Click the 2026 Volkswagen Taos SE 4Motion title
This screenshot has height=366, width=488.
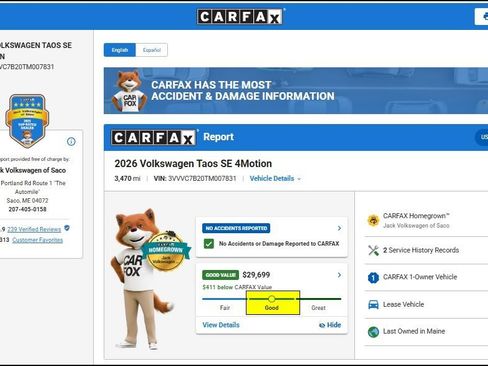click(193, 164)
